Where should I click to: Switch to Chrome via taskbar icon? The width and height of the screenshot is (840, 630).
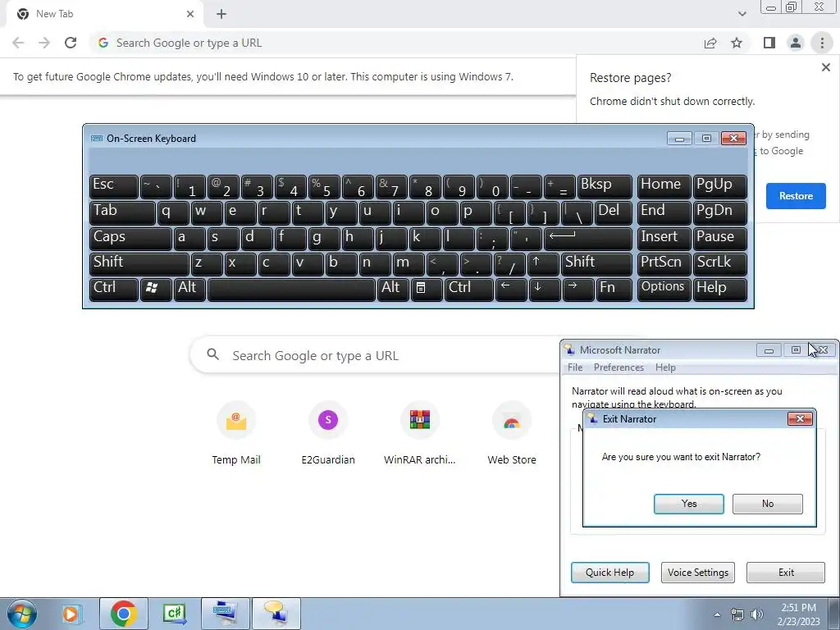123,614
